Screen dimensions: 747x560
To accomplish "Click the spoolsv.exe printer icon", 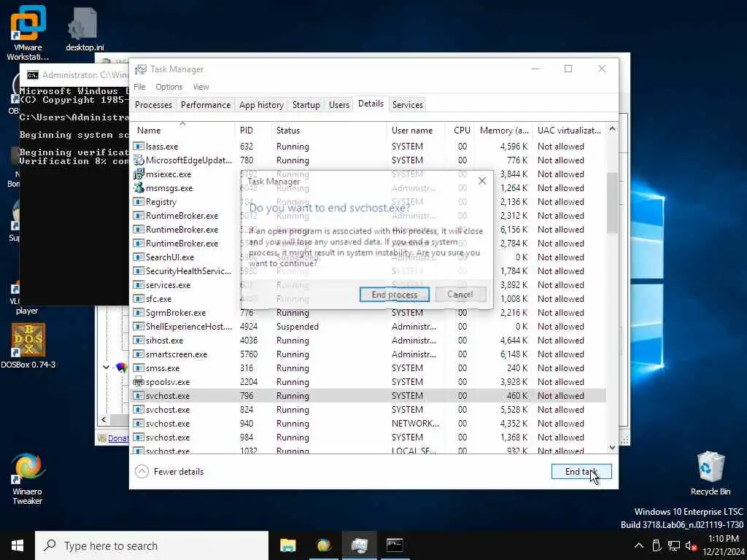I will click(x=138, y=381).
